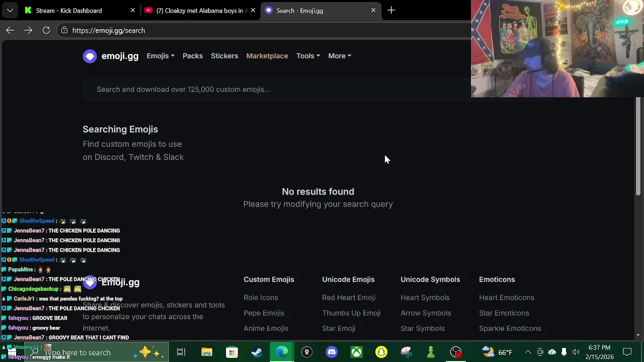Expand the More dropdown menu
The width and height of the screenshot is (644, 362).
(340, 56)
